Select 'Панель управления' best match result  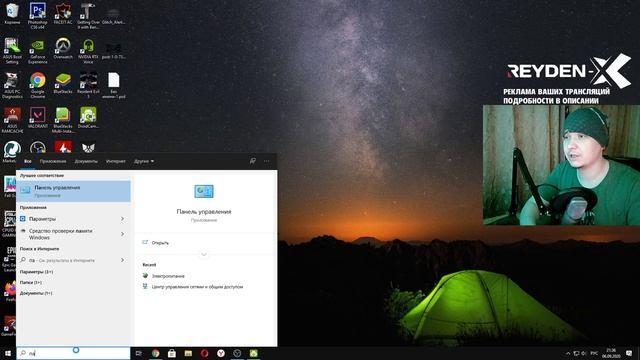click(74, 191)
